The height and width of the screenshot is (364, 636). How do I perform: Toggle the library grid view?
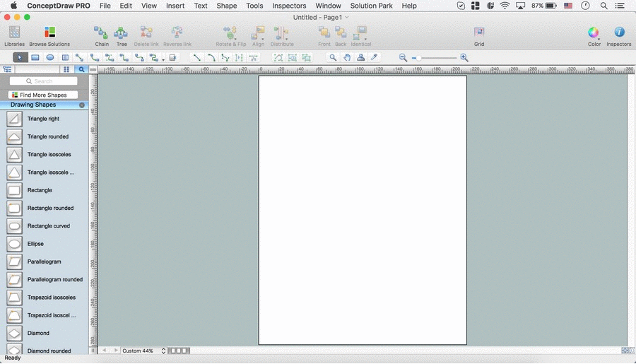click(66, 69)
